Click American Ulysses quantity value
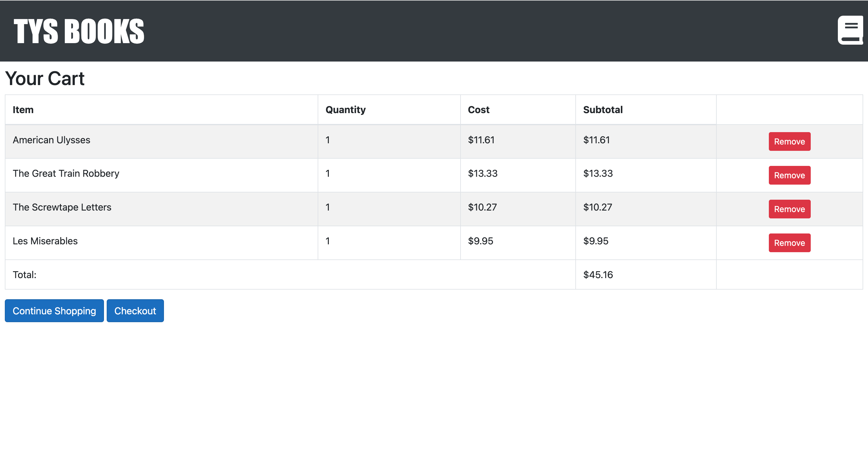The width and height of the screenshot is (868, 476). [328, 140]
